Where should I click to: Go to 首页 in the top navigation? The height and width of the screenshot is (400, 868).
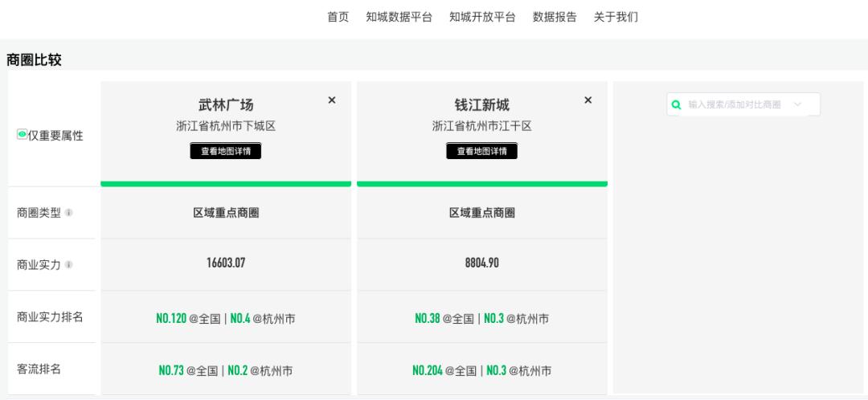(x=338, y=18)
